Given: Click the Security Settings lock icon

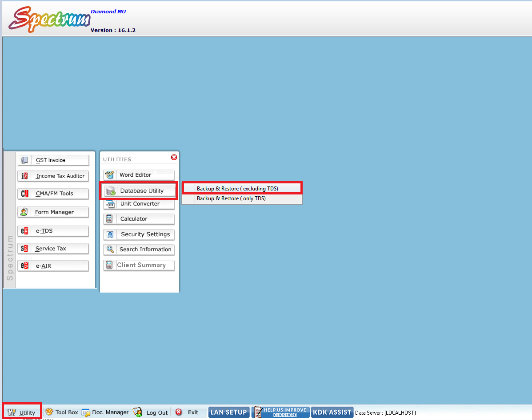Looking at the screenshot, I should pyautogui.click(x=110, y=234).
